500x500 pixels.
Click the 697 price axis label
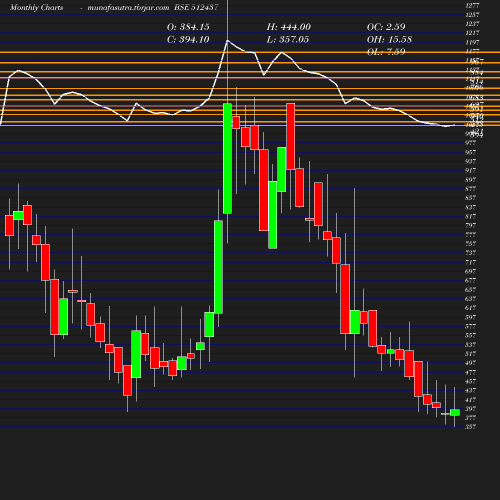[470, 271]
